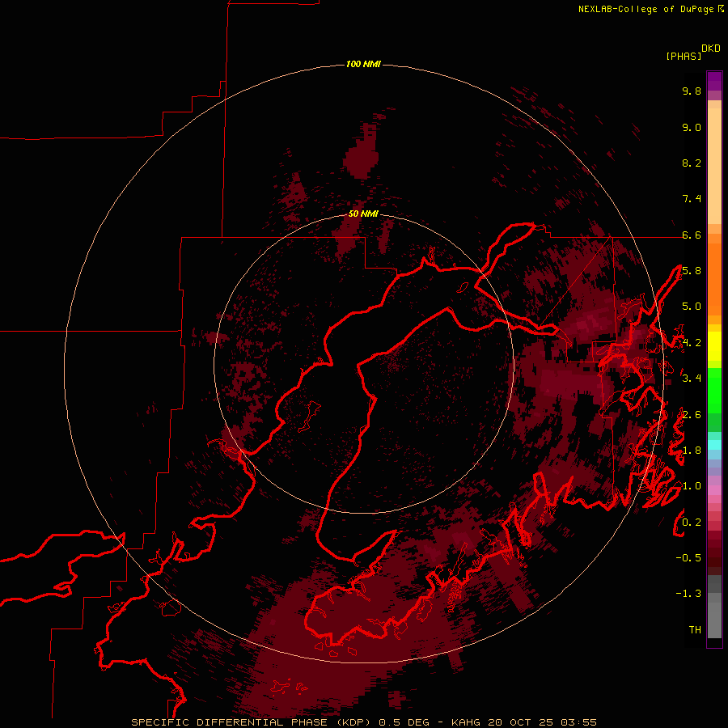
Task: Click the 5.0 value on the color scale
Action: (x=692, y=307)
